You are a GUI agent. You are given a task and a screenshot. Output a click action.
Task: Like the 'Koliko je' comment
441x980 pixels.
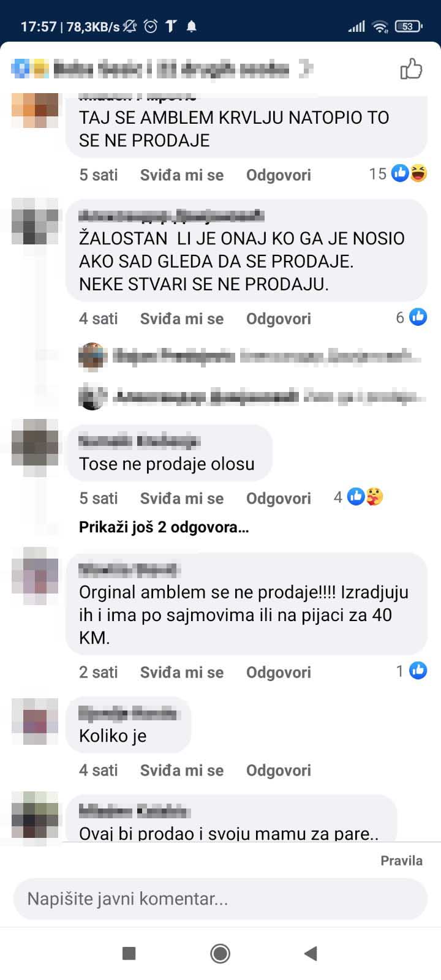click(x=182, y=771)
